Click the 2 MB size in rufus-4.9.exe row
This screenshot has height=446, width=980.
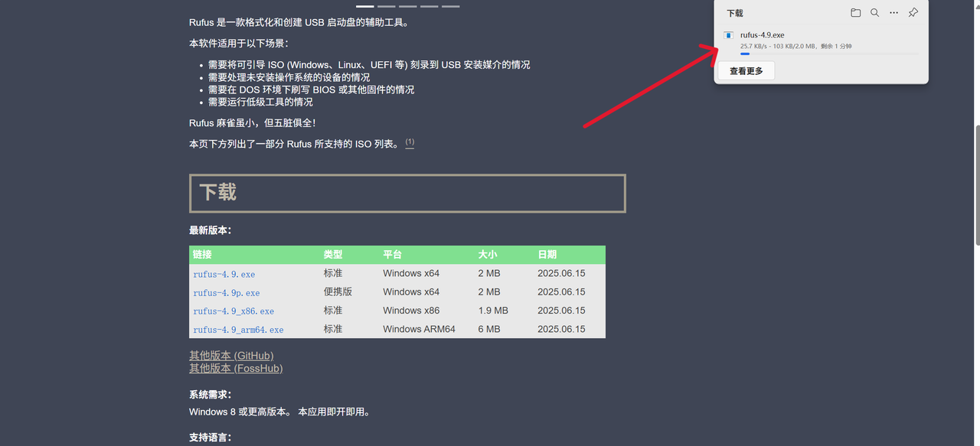click(x=489, y=273)
